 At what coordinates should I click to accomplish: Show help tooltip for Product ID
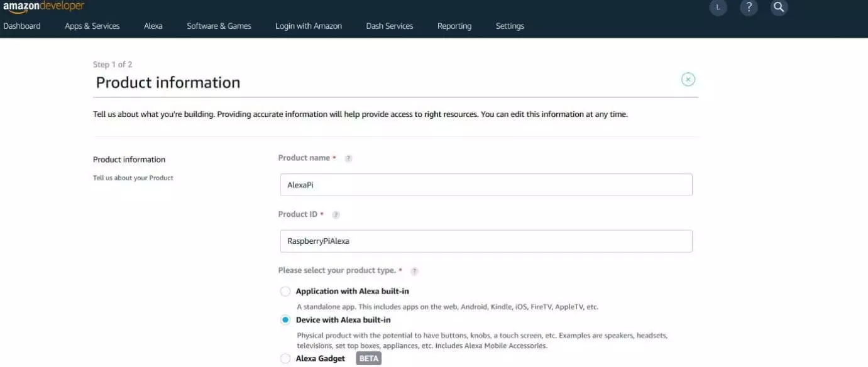[x=336, y=215]
